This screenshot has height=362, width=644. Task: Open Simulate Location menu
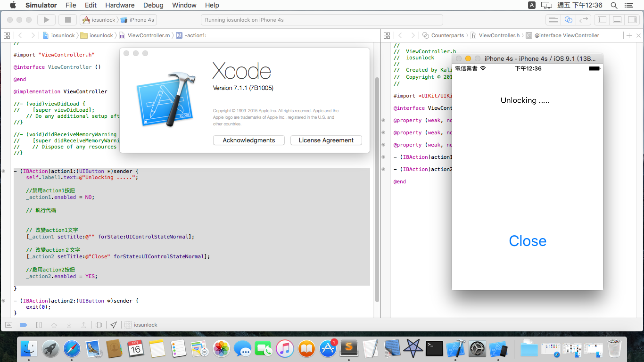tap(114, 325)
